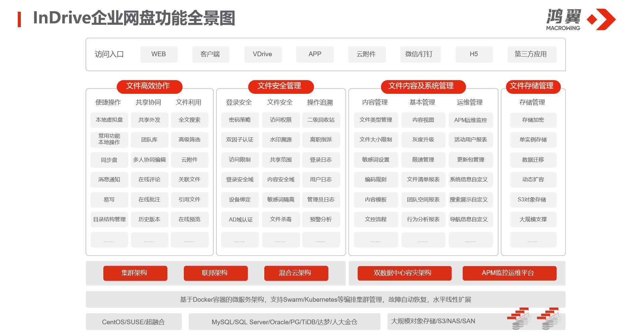Image resolution: width=644 pixels, height=336 pixels.
Task: Select the 本地虚拟盘 feature box
Action: pyautogui.click(x=109, y=120)
